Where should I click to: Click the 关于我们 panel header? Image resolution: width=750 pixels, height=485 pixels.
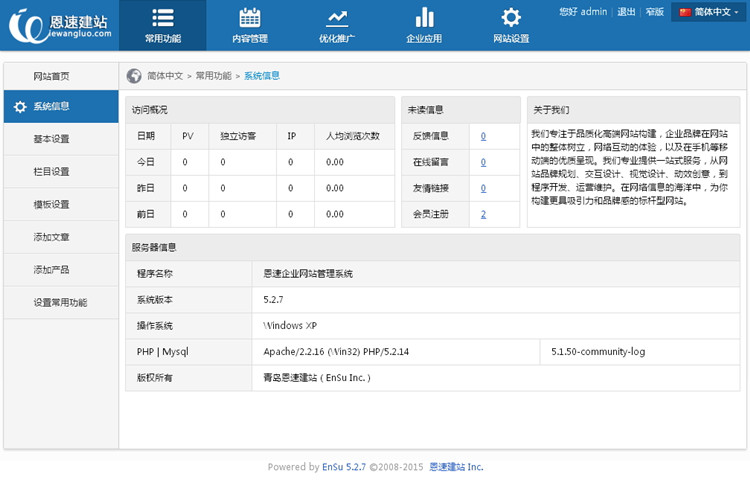[x=634, y=110]
